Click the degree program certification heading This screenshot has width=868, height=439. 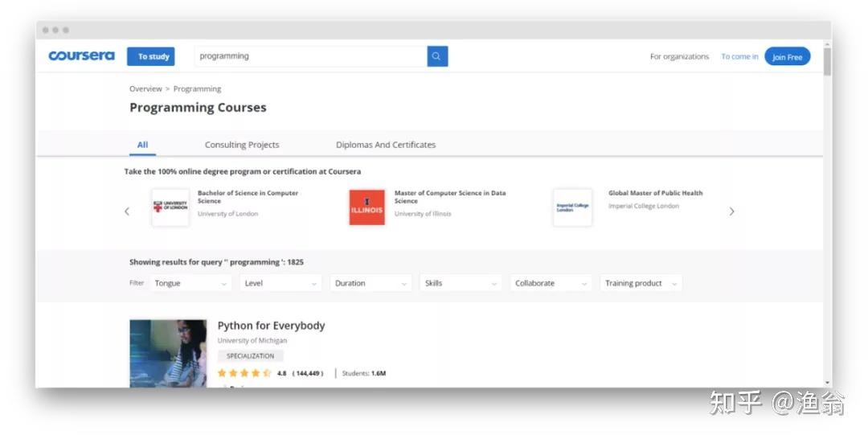(243, 171)
